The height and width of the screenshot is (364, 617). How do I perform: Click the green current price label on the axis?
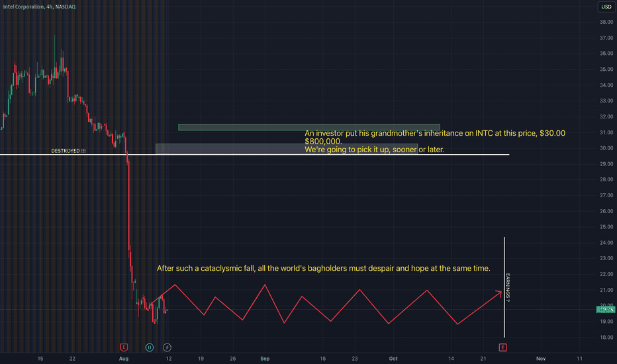tap(606, 310)
